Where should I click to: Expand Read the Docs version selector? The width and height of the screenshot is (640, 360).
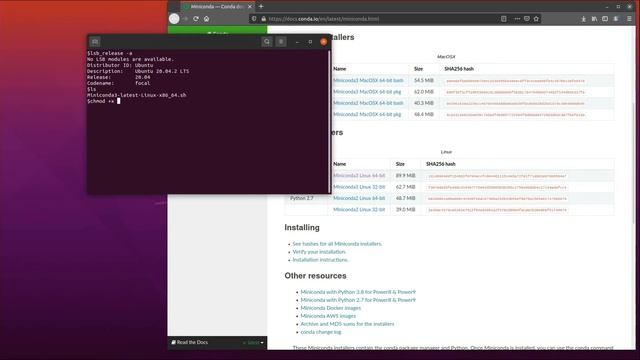click(253, 342)
